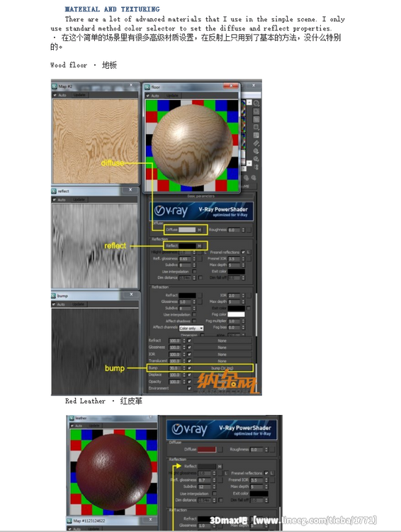Click None map button for Refract row
401x532 pixels.
pyautogui.click(x=222, y=340)
